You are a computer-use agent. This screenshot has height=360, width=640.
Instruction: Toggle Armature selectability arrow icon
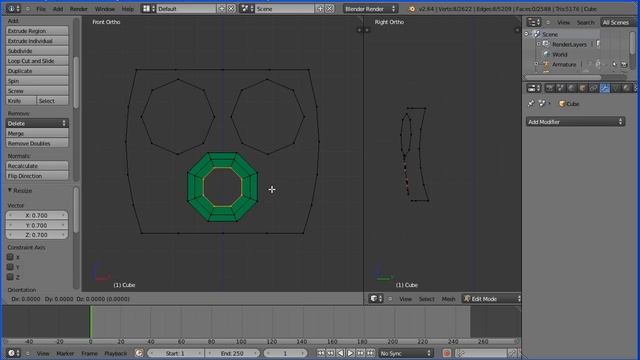[x=614, y=64]
